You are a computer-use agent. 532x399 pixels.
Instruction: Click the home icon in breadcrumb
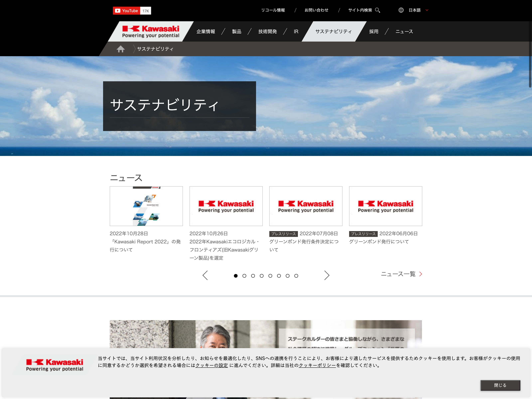(x=121, y=49)
